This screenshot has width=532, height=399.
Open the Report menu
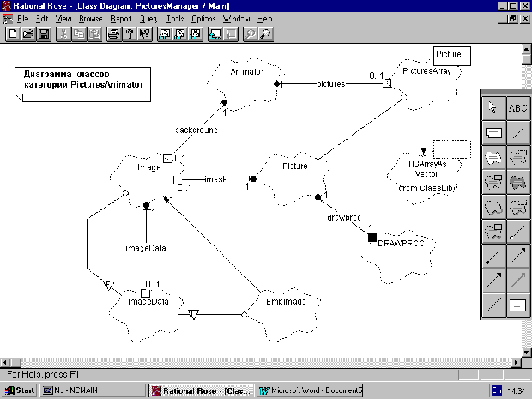click(121, 17)
